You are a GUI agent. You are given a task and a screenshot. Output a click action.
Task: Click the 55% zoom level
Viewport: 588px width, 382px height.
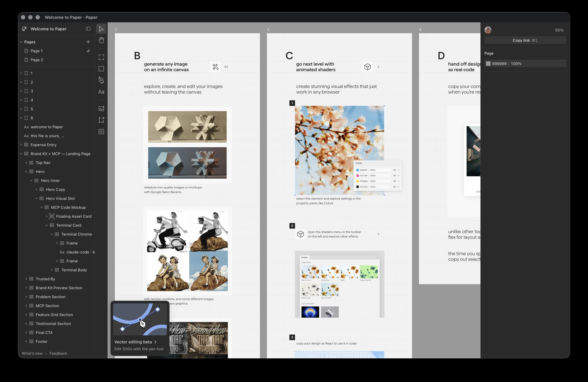click(x=559, y=30)
